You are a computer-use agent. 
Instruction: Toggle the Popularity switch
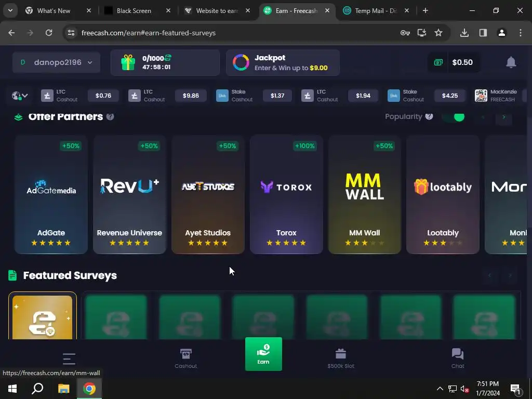[x=453, y=117]
